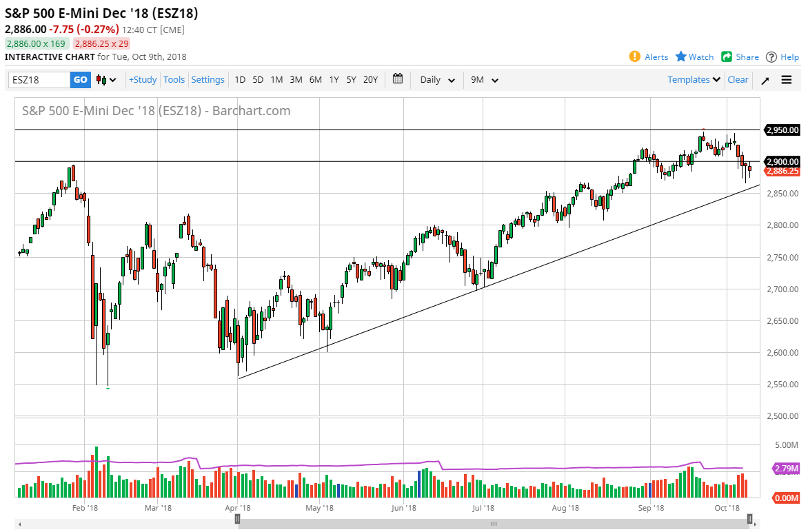
Task: Open the Settings menu item
Action: (208, 79)
